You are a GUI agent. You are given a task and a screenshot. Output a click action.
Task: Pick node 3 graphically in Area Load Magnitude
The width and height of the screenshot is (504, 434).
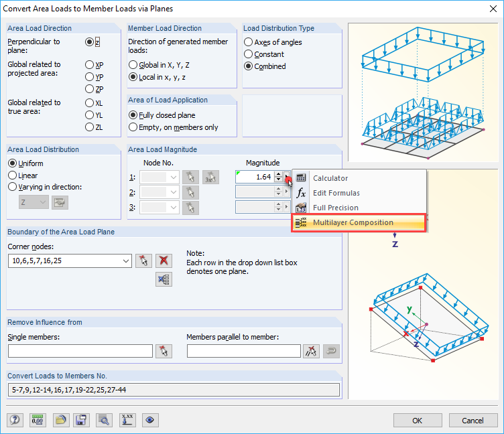coord(190,208)
